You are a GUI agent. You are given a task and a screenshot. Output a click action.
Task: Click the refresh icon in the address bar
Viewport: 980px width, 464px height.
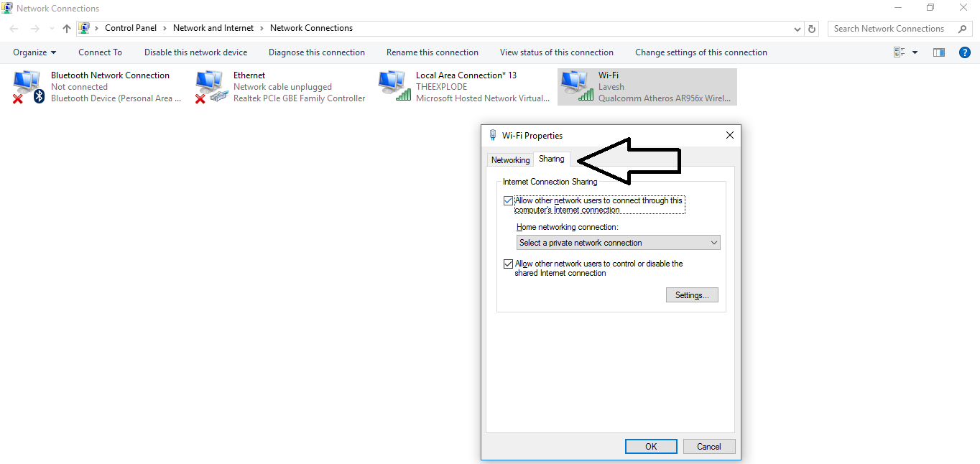tap(812, 28)
